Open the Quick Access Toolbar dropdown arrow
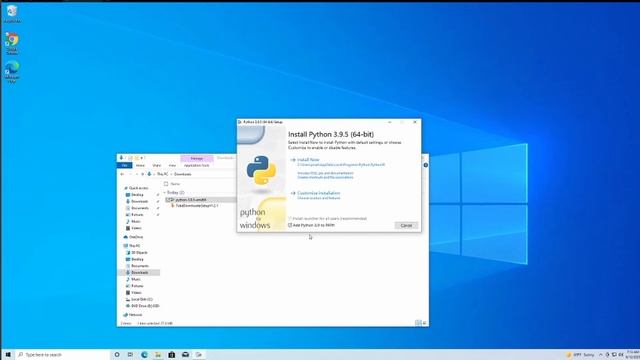The height and width of the screenshot is (360, 640). pos(142,158)
